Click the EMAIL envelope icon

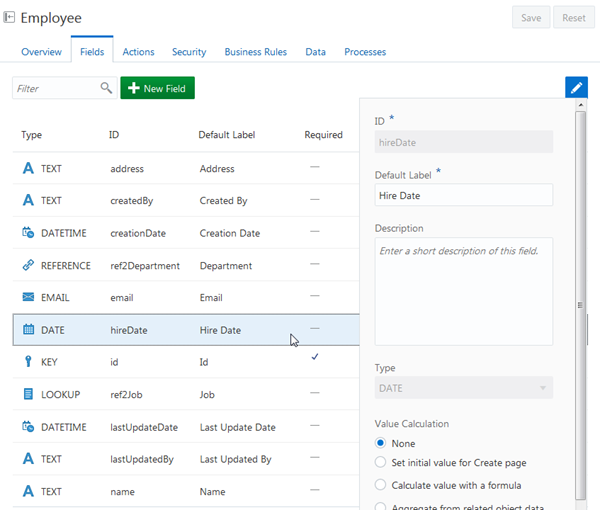point(28,297)
